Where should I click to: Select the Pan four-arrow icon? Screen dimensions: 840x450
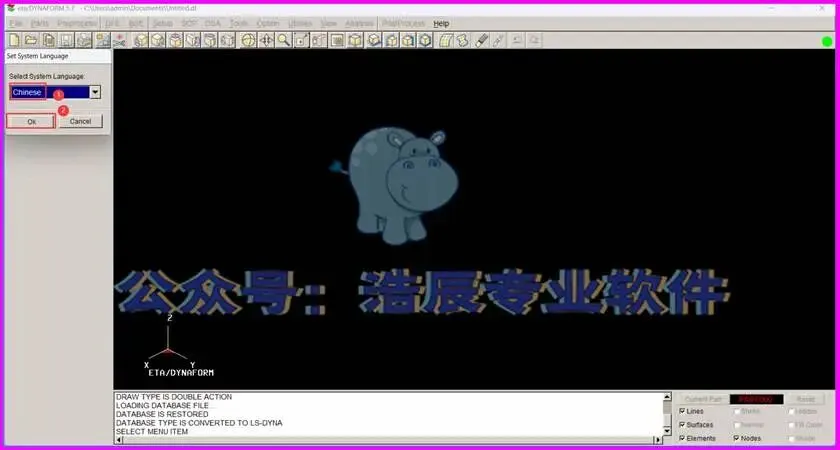pos(266,40)
